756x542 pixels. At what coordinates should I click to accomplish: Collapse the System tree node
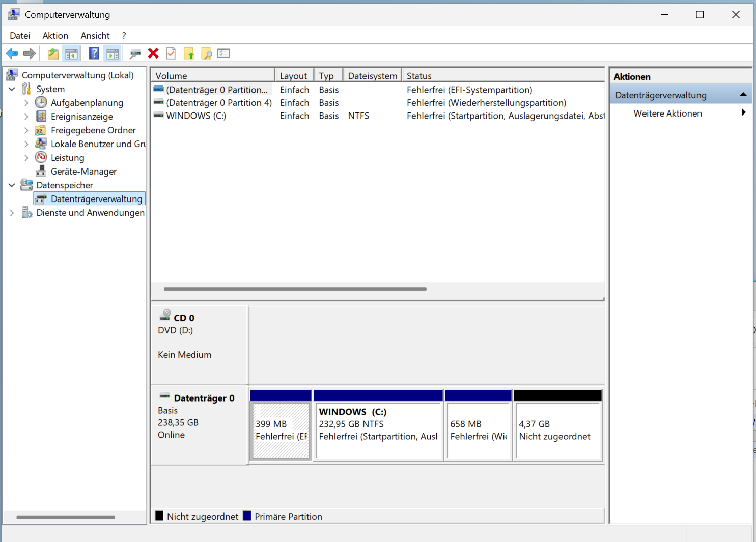[x=12, y=89]
